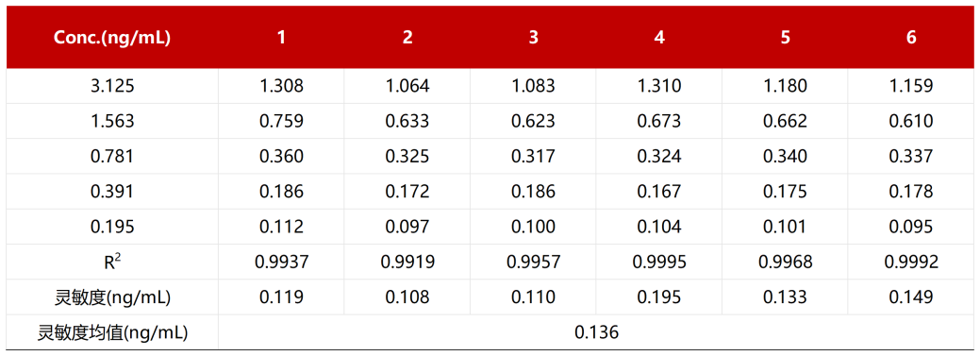Select column header 4
This screenshot has height=356, width=980.
click(659, 38)
